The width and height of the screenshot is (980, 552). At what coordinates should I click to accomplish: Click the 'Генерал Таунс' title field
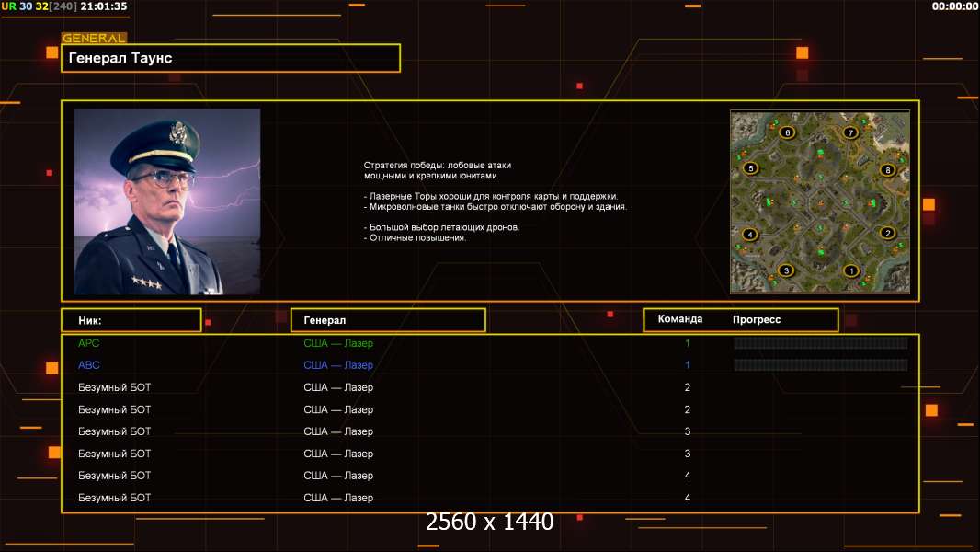pyautogui.click(x=230, y=58)
